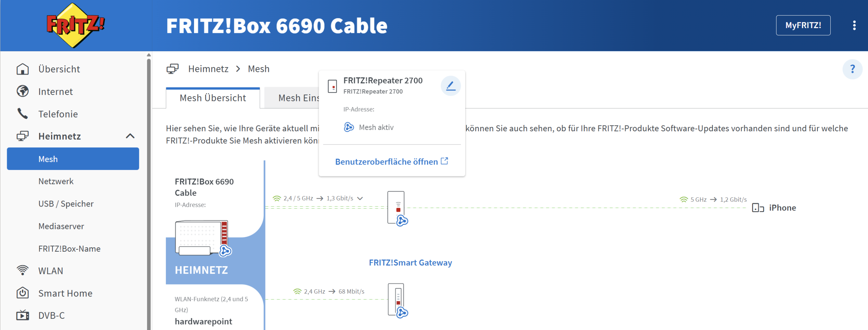This screenshot has height=330, width=868.
Task: Select the FRITZ!Smart Gateway device icon
Action: click(396, 300)
